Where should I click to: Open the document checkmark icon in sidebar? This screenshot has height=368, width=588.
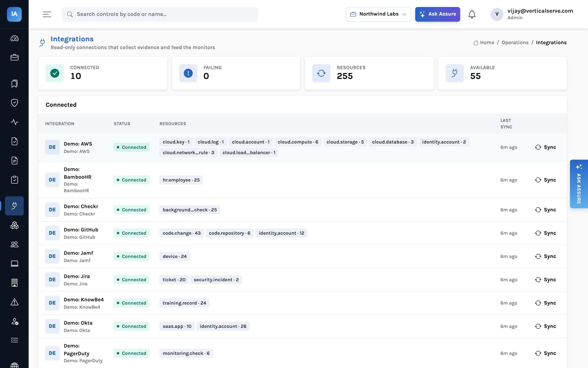click(x=14, y=141)
